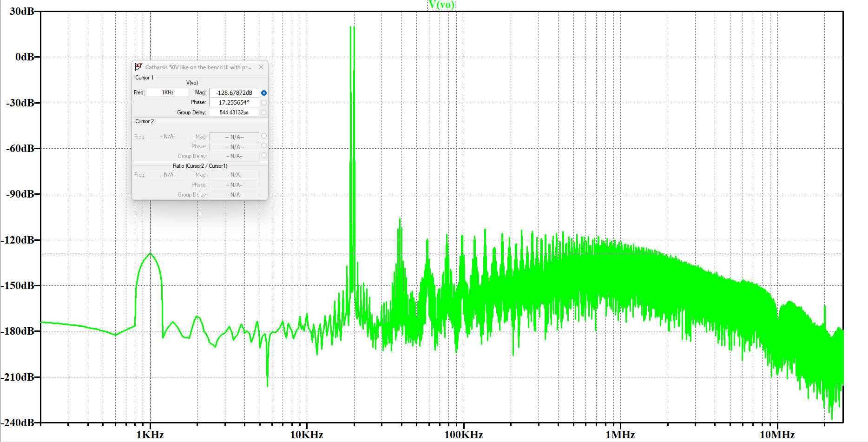The width and height of the screenshot is (868, 442).
Task: Select Cursor 2 Mag radio button
Action: point(264,136)
